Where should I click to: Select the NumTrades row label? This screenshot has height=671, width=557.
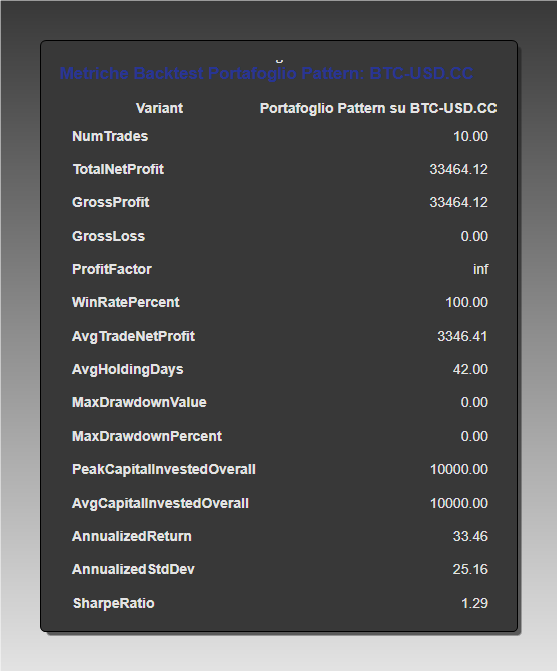110,137
